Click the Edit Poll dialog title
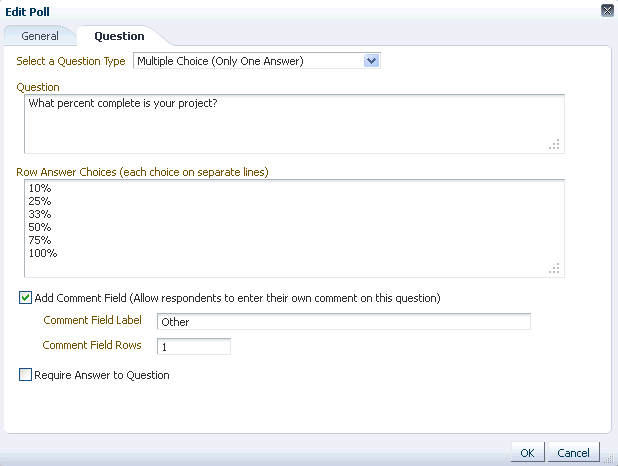This screenshot has width=618, height=466. pyautogui.click(x=27, y=12)
